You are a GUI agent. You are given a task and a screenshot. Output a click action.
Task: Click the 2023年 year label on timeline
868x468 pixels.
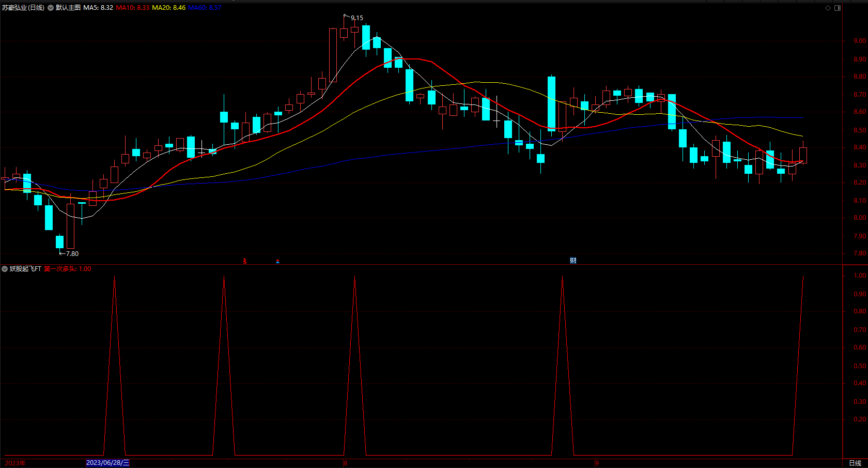click(x=15, y=463)
